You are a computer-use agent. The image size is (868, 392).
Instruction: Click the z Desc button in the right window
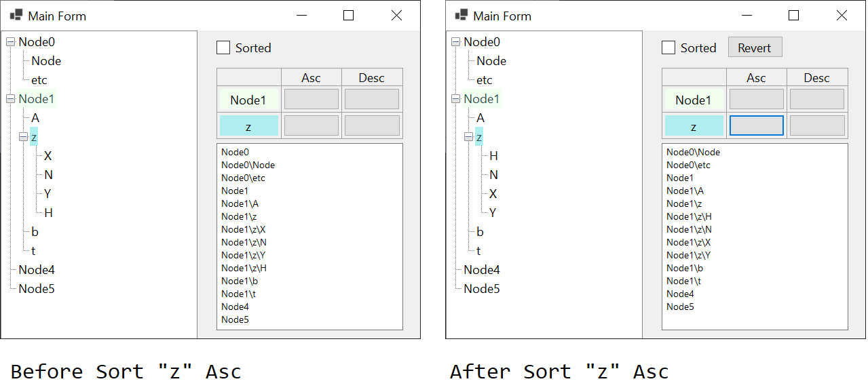817,125
